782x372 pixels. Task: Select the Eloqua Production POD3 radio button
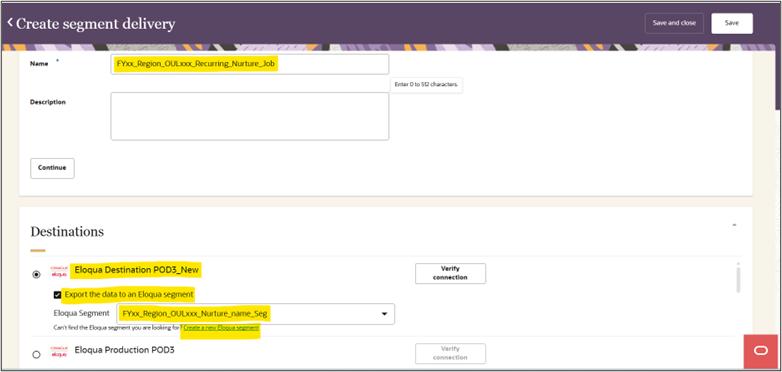click(36, 355)
